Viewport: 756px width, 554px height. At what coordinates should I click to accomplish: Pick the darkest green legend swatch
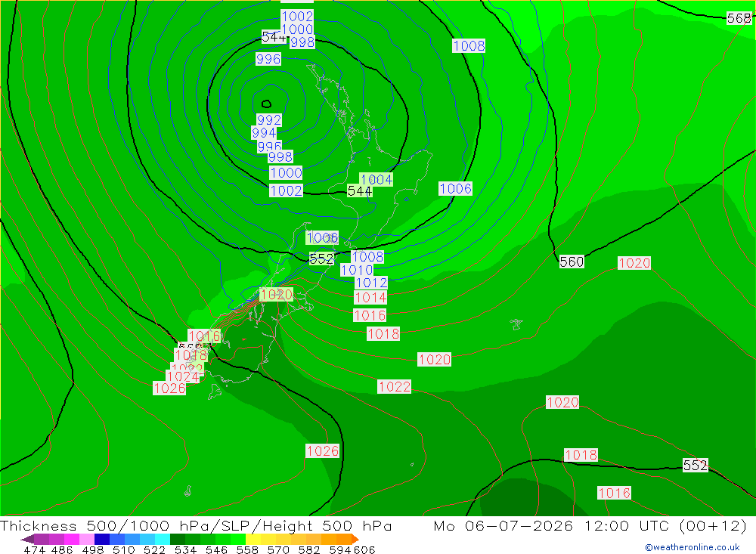pyautogui.click(x=178, y=539)
